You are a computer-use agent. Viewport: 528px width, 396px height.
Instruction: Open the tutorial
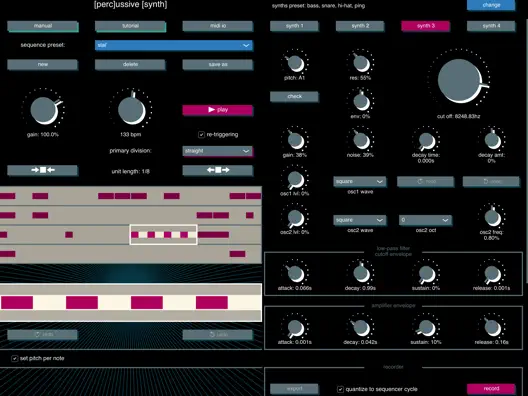point(130,26)
